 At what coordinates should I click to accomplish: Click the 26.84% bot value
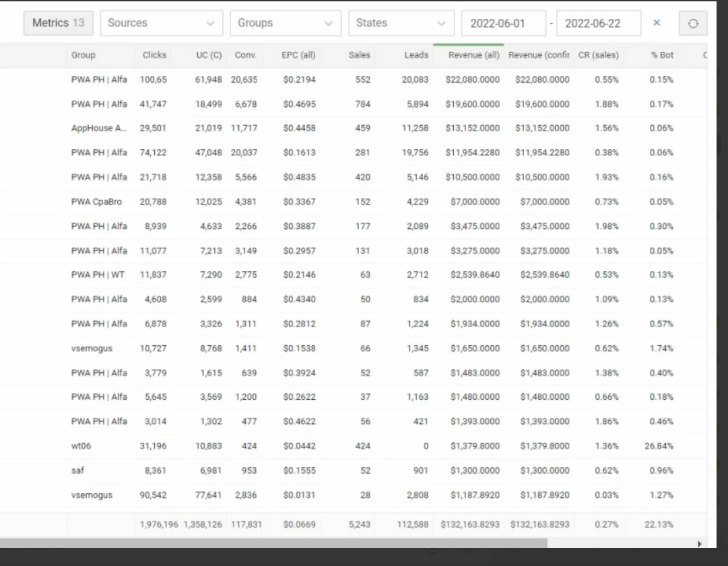point(659,446)
